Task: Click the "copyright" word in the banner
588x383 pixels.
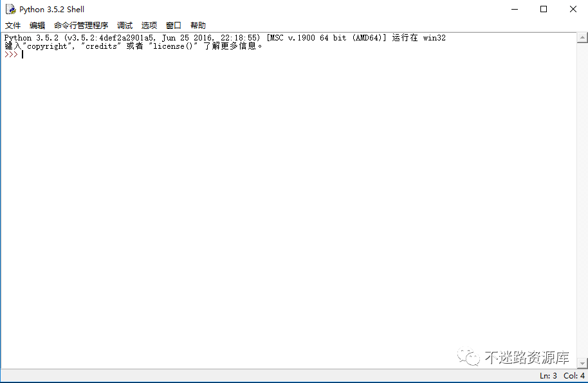Action: pos(47,46)
